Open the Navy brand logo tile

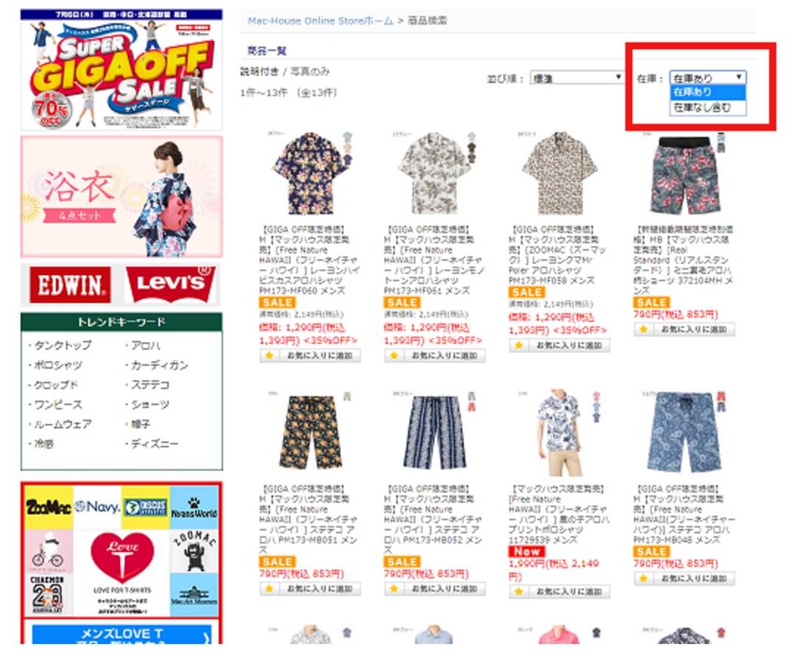97,507
